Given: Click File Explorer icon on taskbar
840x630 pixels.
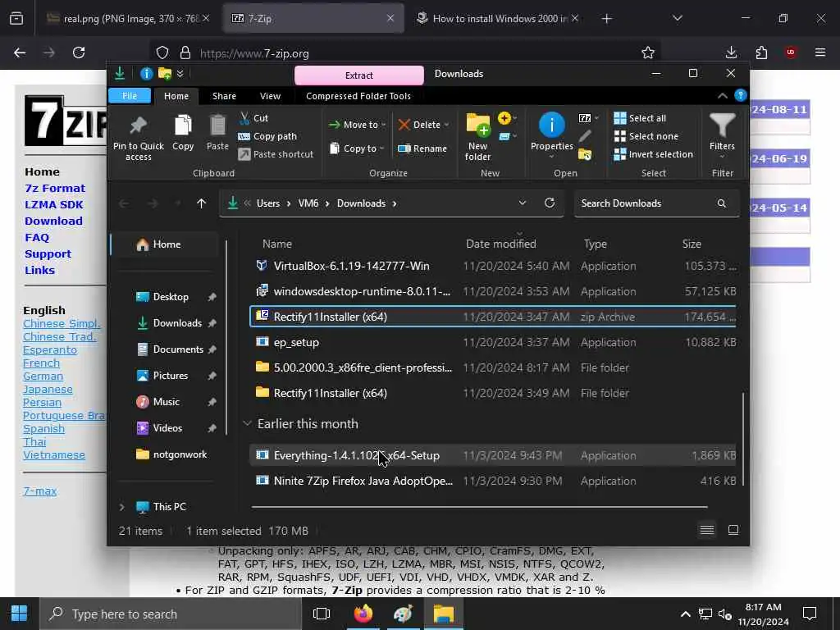Looking at the screenshot, I should tap(444, 614).
